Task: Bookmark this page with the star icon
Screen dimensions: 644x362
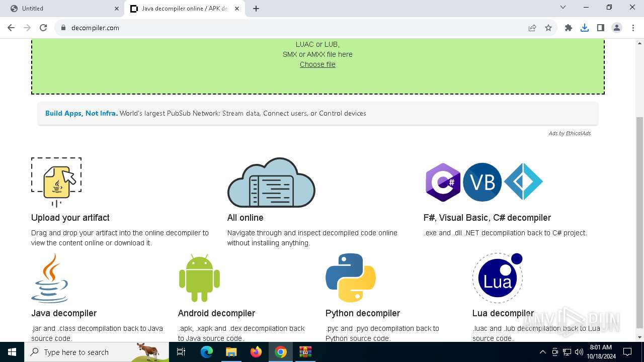Action: coord(548,28)
